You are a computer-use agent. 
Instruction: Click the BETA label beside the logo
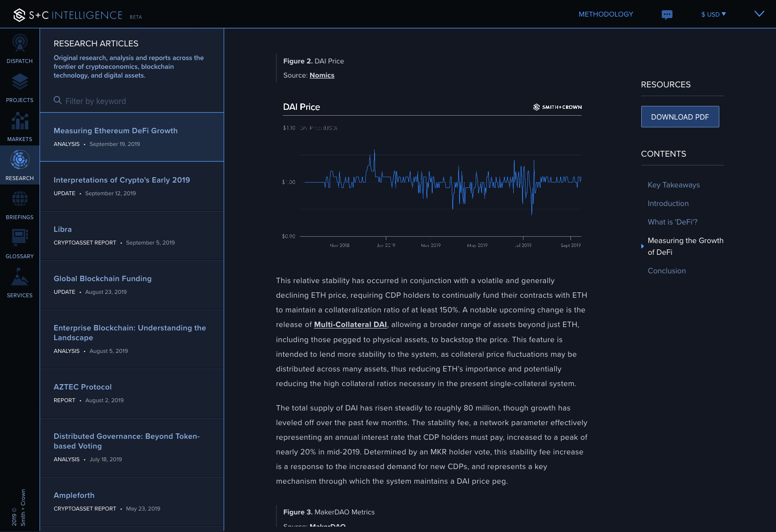tap(136, 17)
